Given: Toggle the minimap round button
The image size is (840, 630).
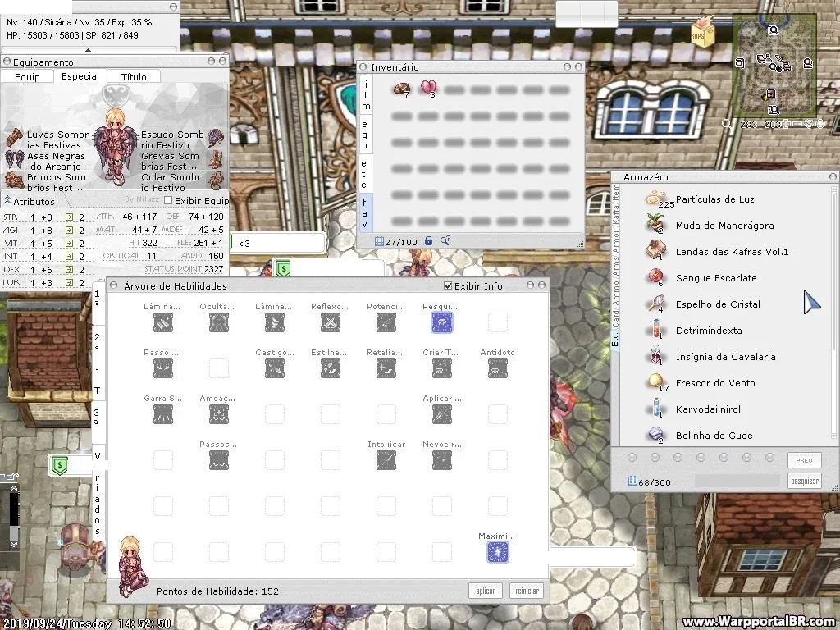Looking at the screenshot, I should point(819,125).
